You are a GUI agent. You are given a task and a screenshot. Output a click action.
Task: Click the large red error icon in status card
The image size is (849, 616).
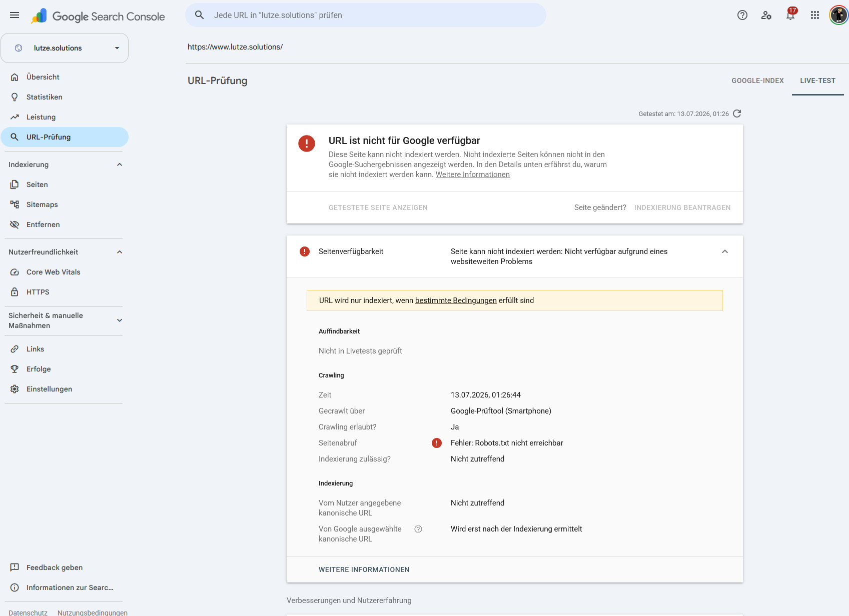[307, 143]
